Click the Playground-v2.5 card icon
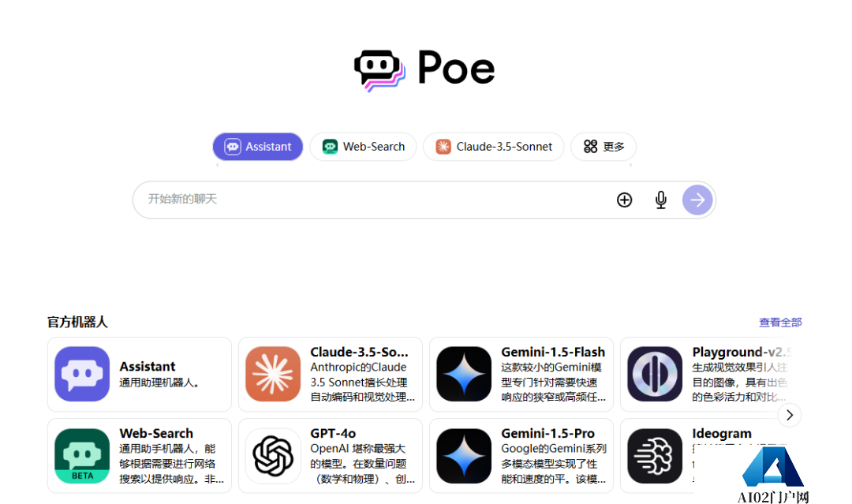 click(x=655, y=374)
